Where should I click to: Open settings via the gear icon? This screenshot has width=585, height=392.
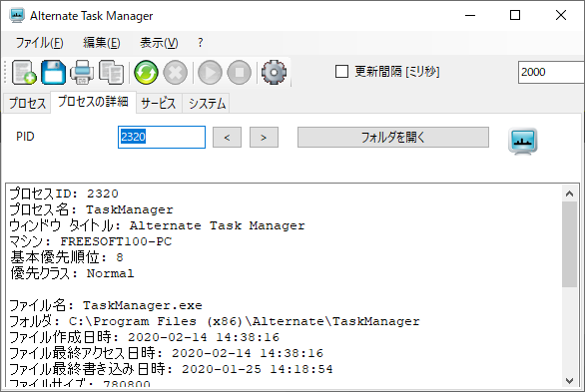pyautogui.click(x=274, y=72)
